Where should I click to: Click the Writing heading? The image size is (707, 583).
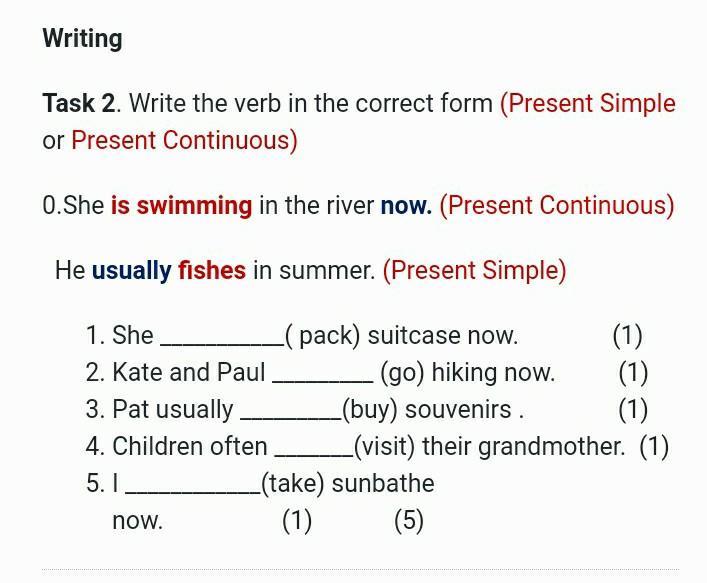[x=82, y=39]
